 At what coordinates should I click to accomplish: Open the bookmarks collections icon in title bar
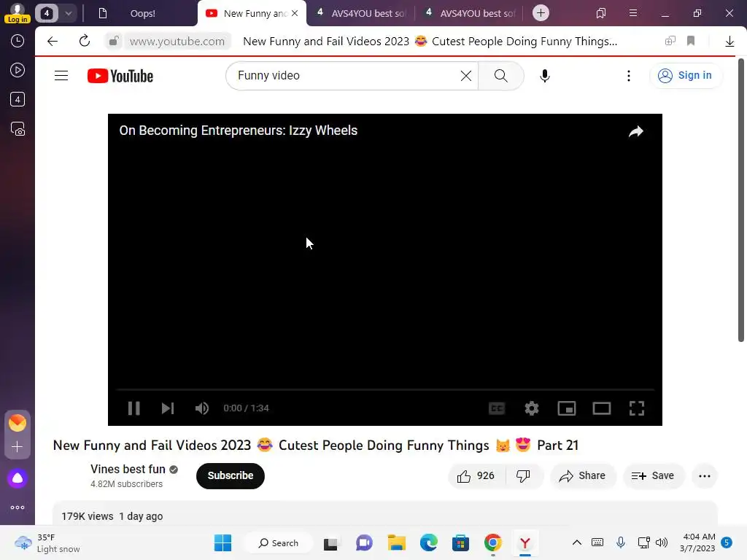point(601,13)
